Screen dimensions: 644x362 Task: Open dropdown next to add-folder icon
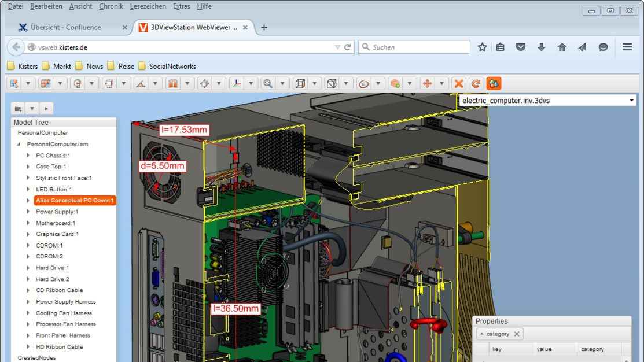pyautogui.click(x=32, y=109)
